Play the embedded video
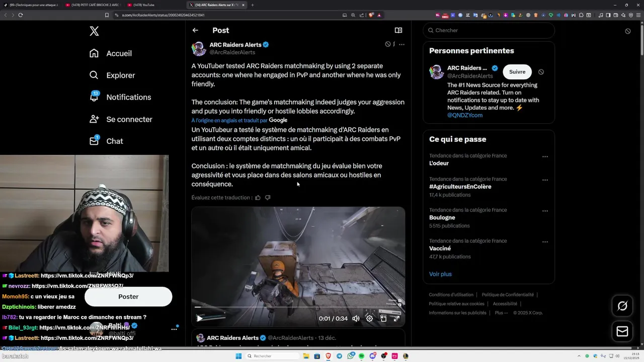The width and height of the screenshot is (644, 362). pos(200,318)
